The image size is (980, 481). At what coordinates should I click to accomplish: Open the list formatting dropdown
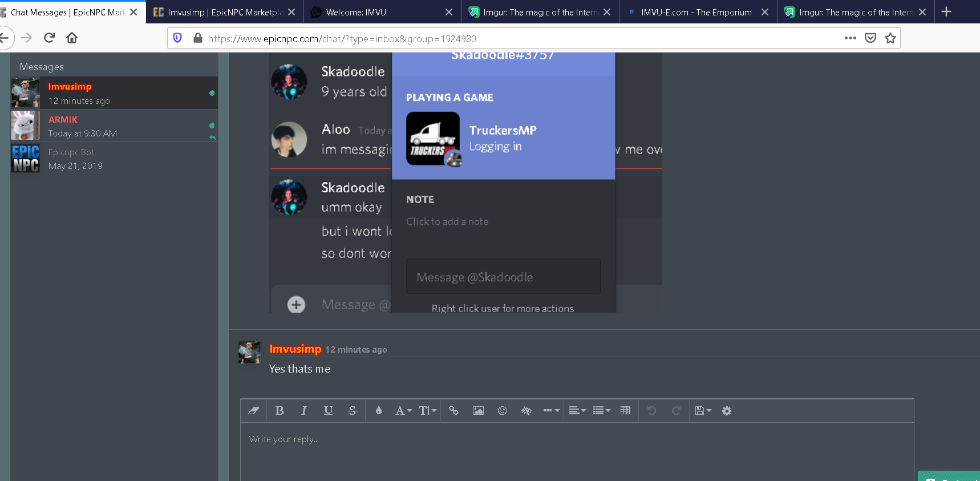[x=601, y=411]
